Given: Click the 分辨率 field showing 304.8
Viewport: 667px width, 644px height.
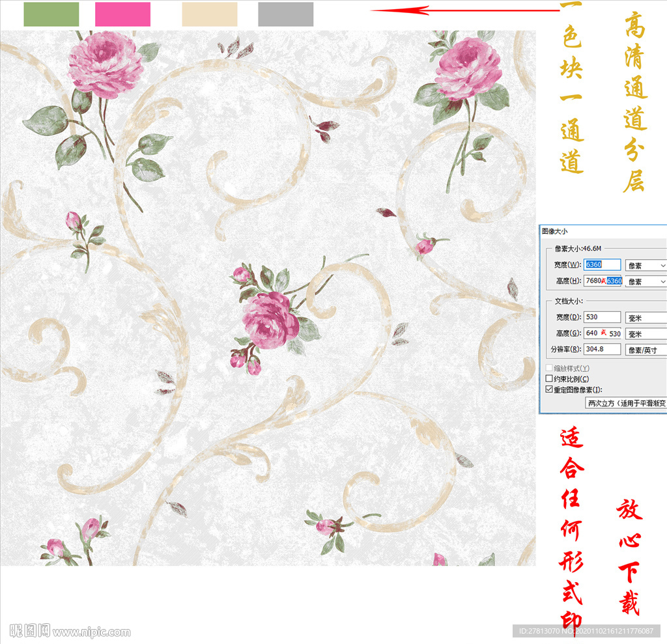Looking at the screenshot, I should [603, 350].
